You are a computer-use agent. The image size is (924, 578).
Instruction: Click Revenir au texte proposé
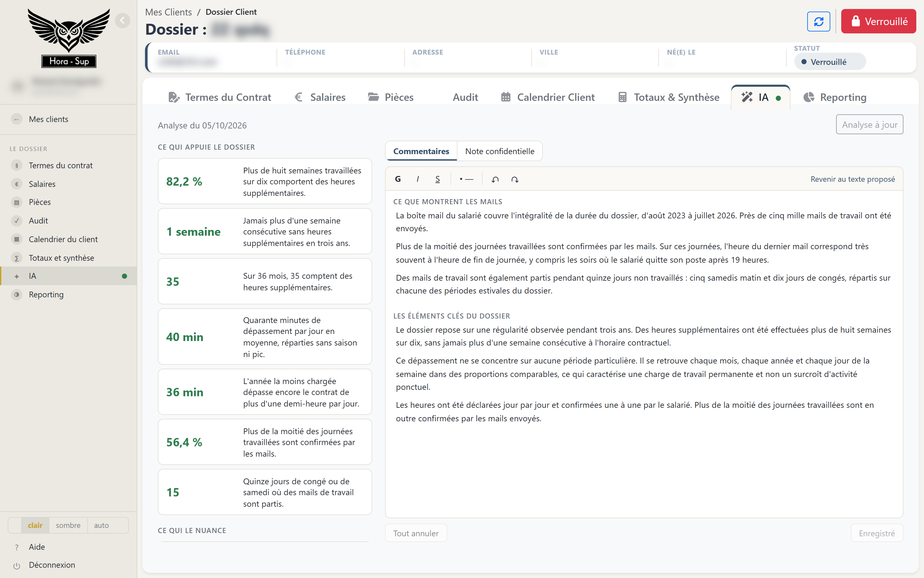[852, 179]
